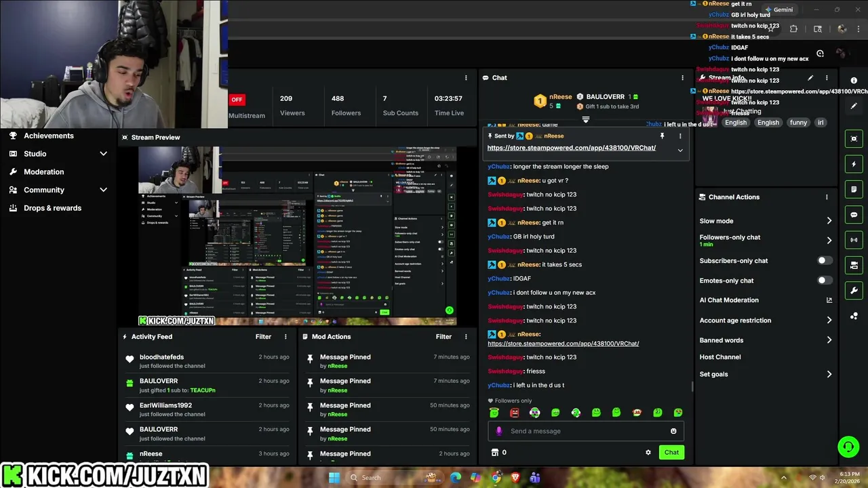Click the Send a message input field
Viewport: 868px width, 488px height.
point(586,431)
